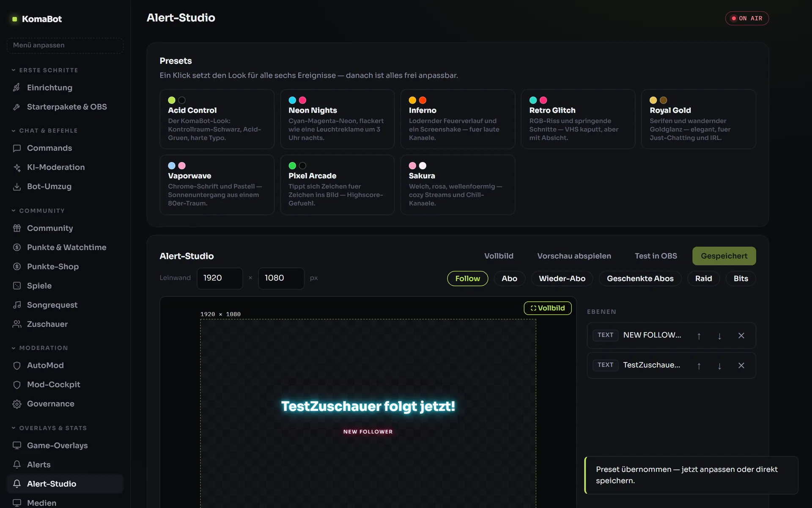Click the canvas height field 1080

point(281,278)
